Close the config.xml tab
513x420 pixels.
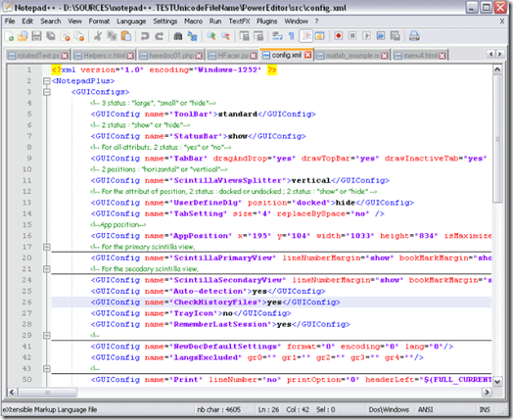(307, 55)
